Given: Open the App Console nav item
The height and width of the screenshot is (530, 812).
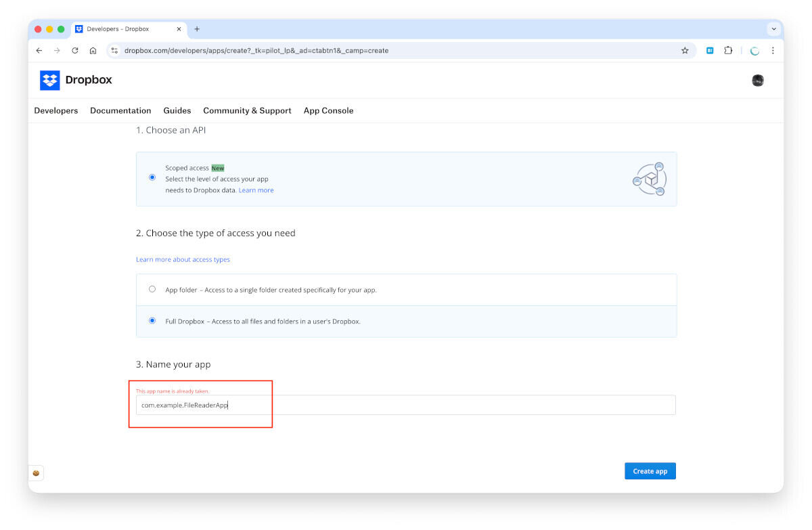Looking at the screenshot, I should pos(328,110).
